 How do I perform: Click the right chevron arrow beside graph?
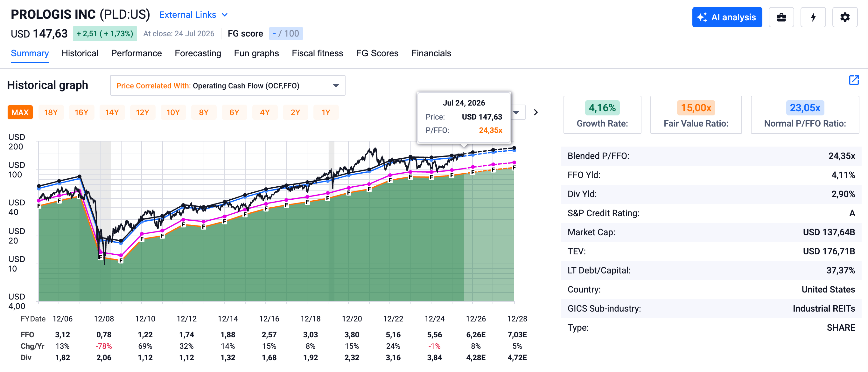pos(536,113)
